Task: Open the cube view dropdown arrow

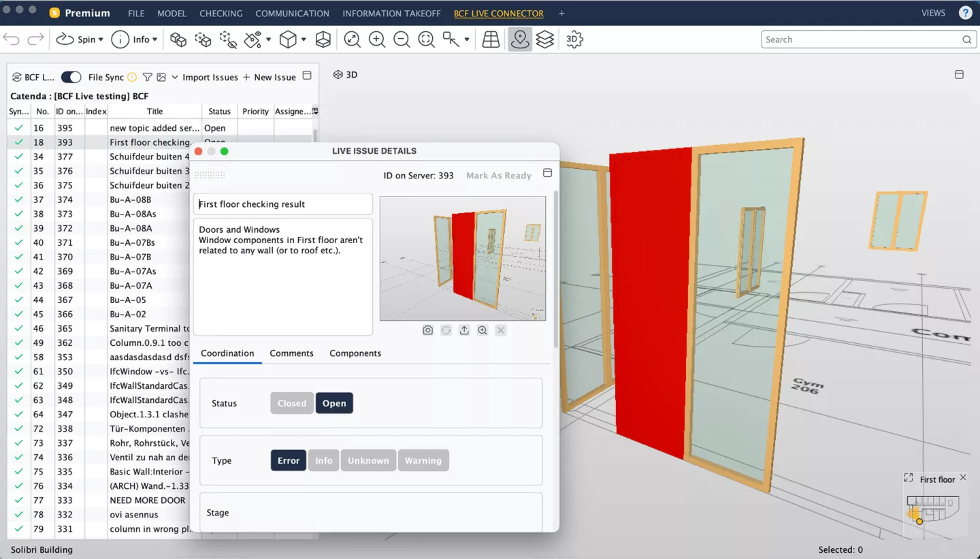Action: click(x=304, y=39)
